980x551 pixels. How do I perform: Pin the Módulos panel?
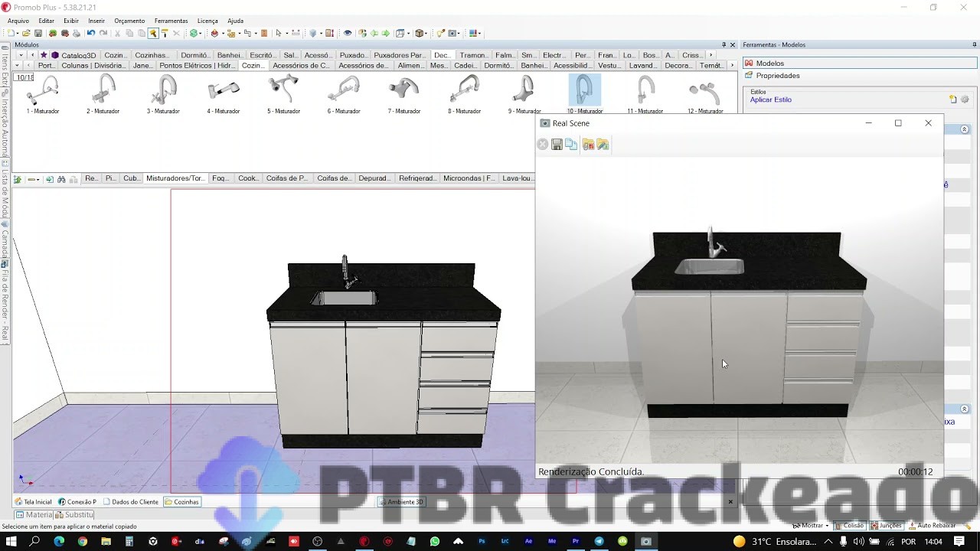[724, 44]
